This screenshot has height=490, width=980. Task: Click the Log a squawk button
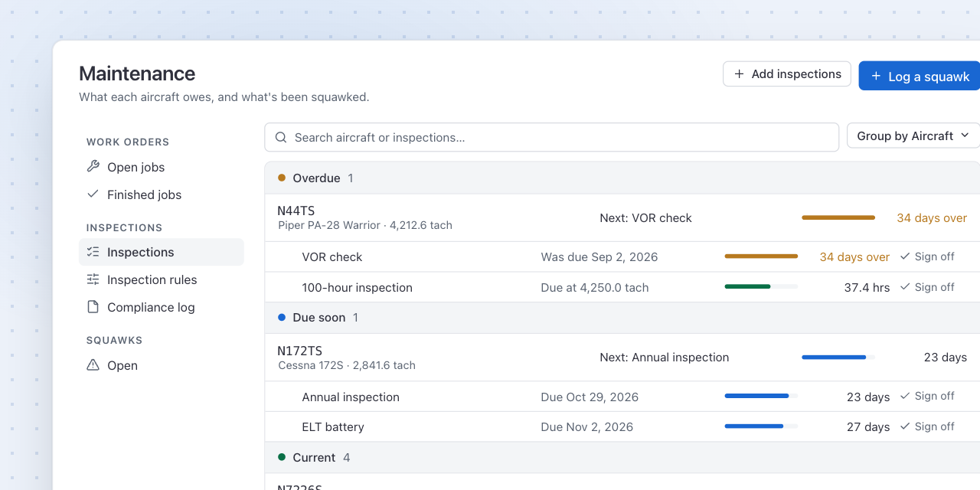[x=920, y=76]
